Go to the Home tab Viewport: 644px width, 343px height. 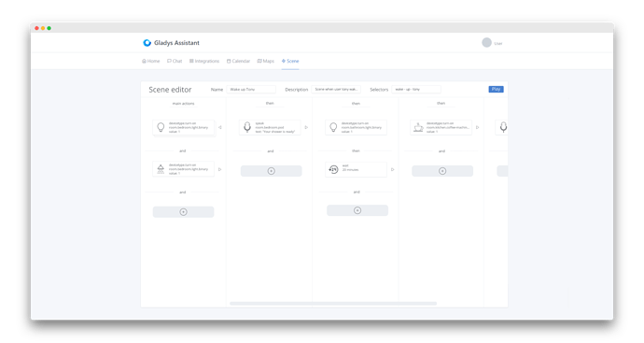coord(150,61)
